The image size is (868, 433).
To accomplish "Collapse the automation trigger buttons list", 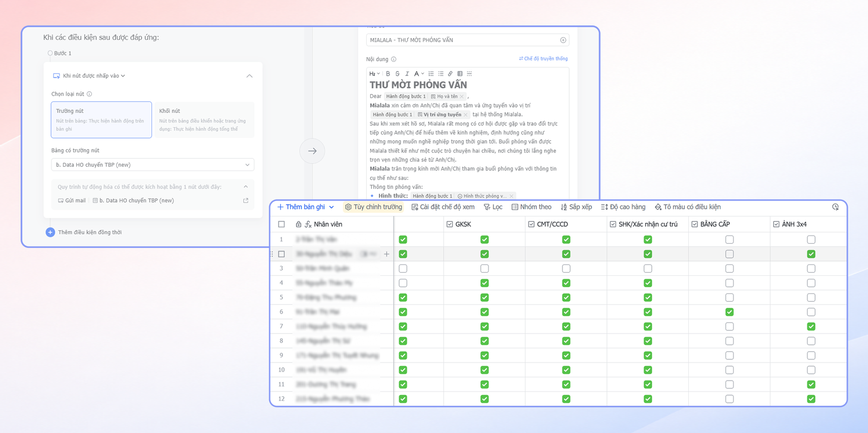I will pos(246,187).
